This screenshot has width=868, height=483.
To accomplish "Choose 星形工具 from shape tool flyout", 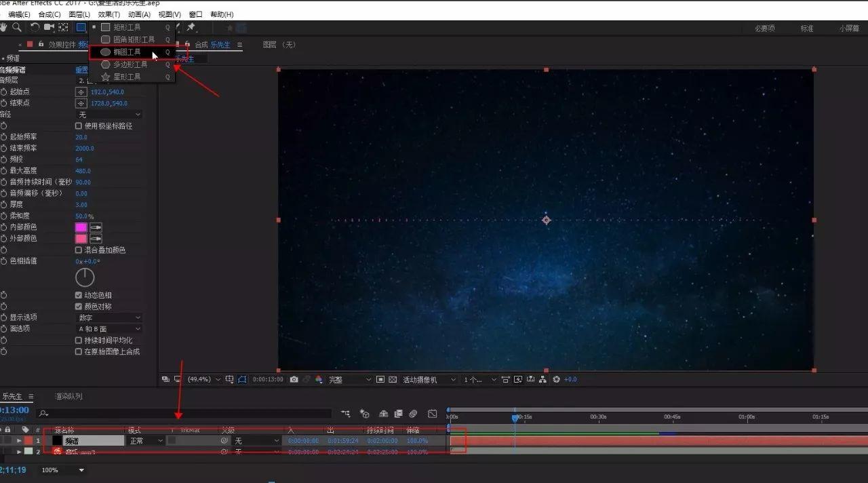I will pyautogui.click(x=132, y=77).
